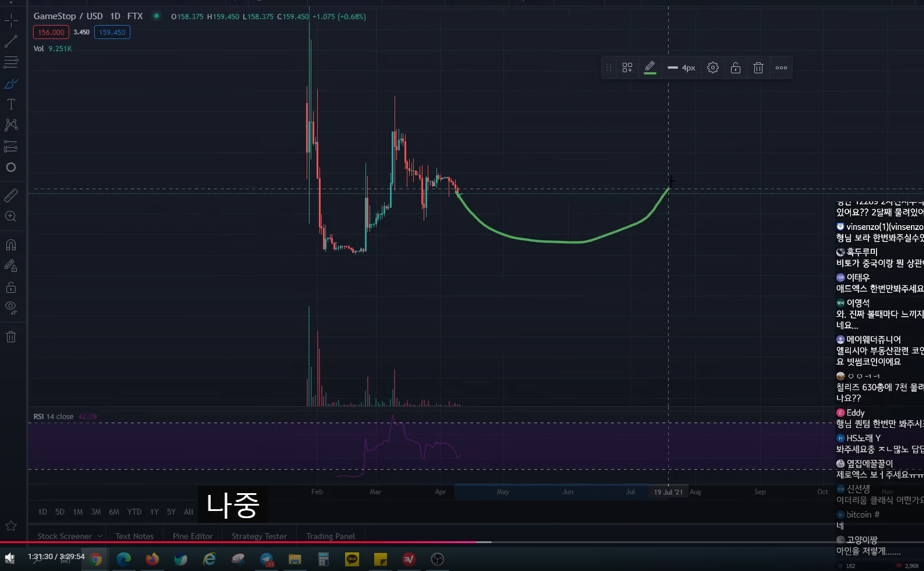
Task: Click the Vol 9.251K indicator label
Action: click(52, 49)
